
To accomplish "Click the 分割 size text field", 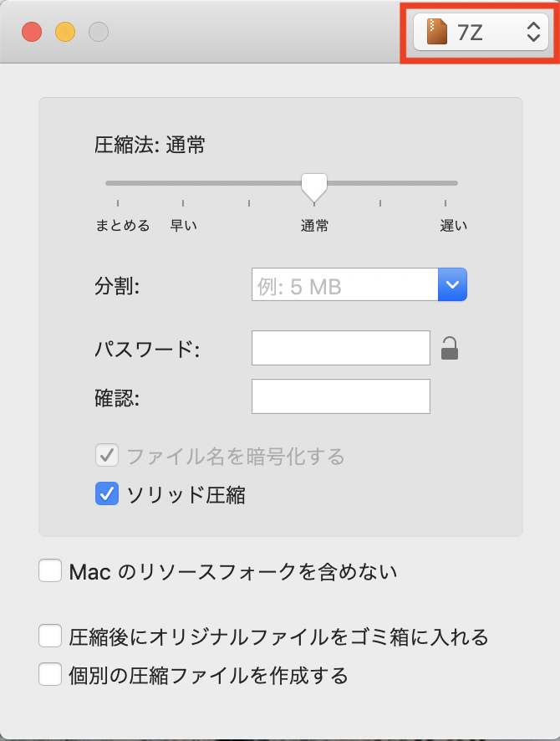I will coord(344,285).
